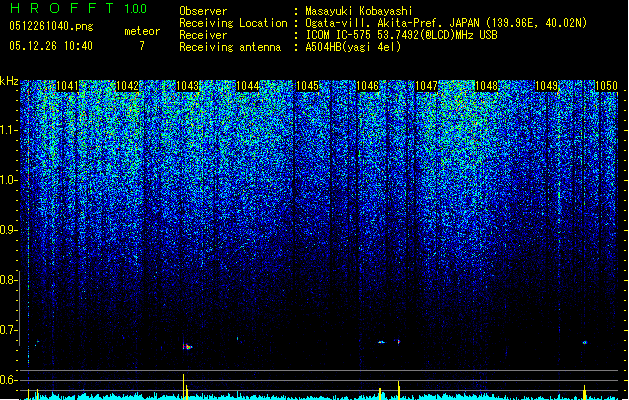Image resolution: width=629 pixels, height=400 pixels.
Task: Click the date stamp 05.12.26 10:40
Action: (51, 46)
